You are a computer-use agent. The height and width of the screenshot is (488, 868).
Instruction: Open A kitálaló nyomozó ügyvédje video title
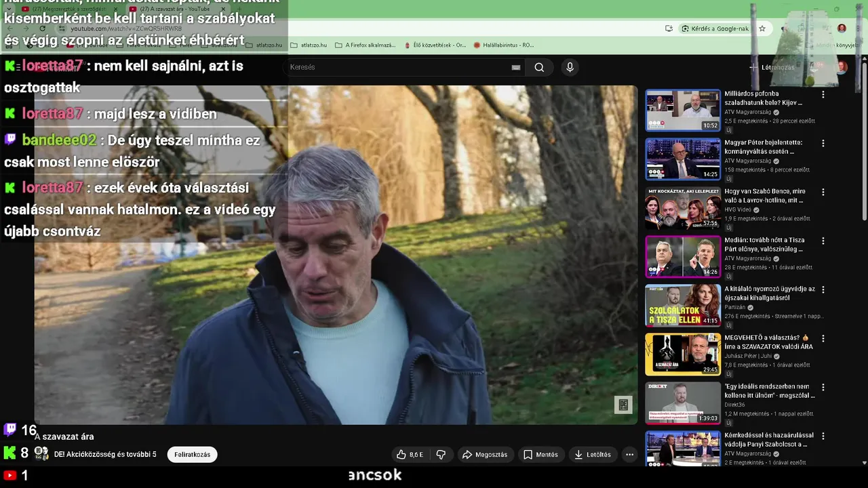click(x=770, y=293)
